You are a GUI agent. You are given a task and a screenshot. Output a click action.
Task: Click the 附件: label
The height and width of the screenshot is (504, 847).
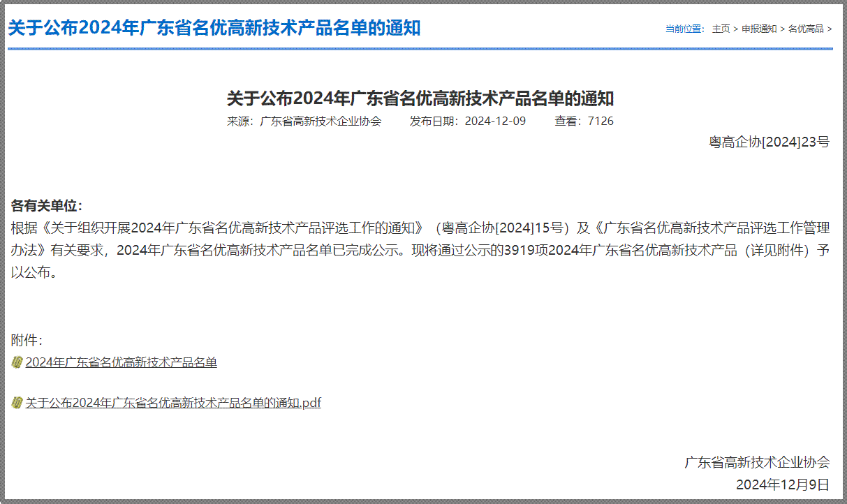point(27,340)
